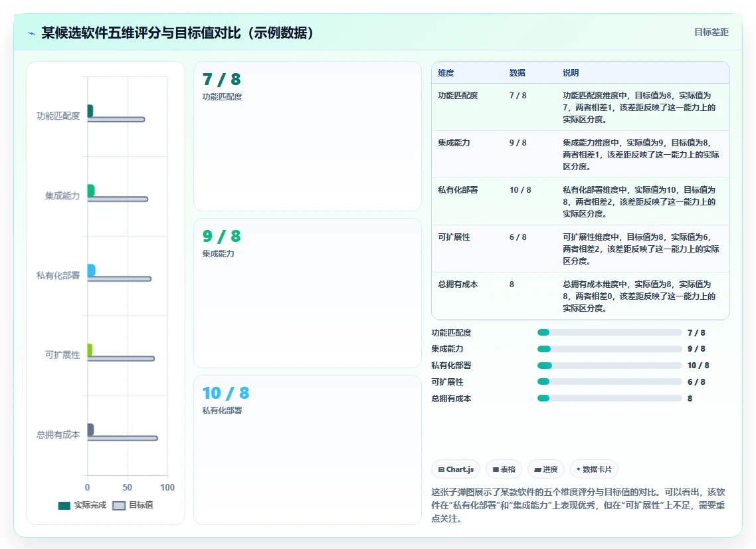Click the 私有化部署 description text in the table

639,201
